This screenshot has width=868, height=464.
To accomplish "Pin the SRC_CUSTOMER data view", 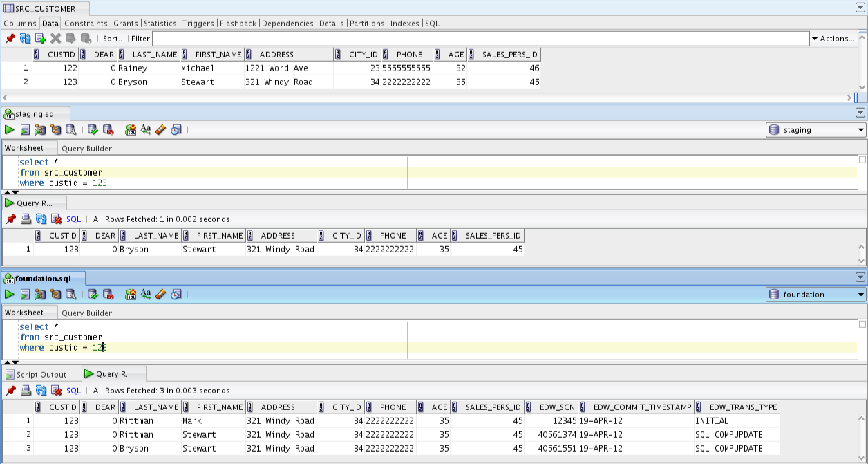I will 10,39.
